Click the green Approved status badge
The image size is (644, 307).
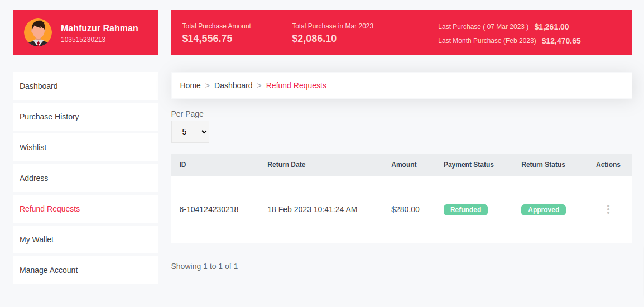pyautogui.click(x=543, y=210)
